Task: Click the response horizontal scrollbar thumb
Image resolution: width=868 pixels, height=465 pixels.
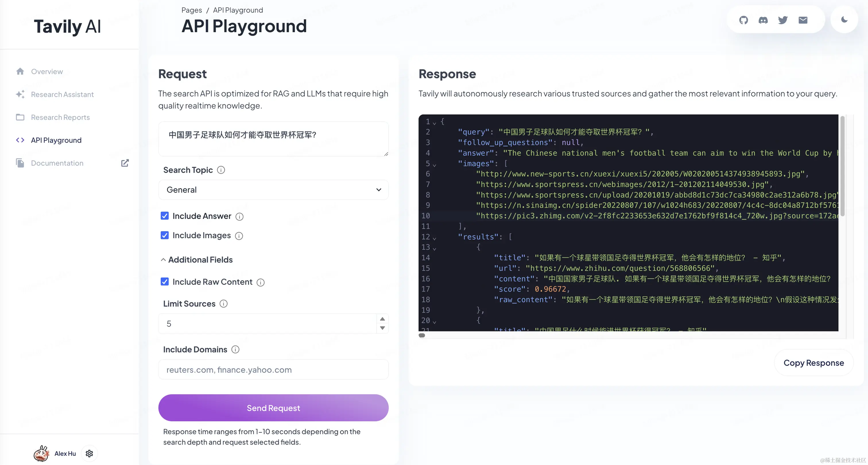Action: pyautogui.click(x=422, y=335)
